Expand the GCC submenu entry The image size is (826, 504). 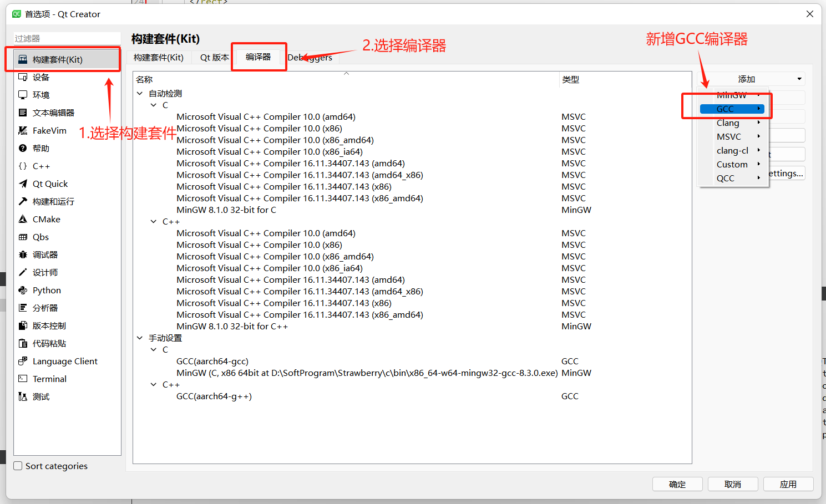732,109
